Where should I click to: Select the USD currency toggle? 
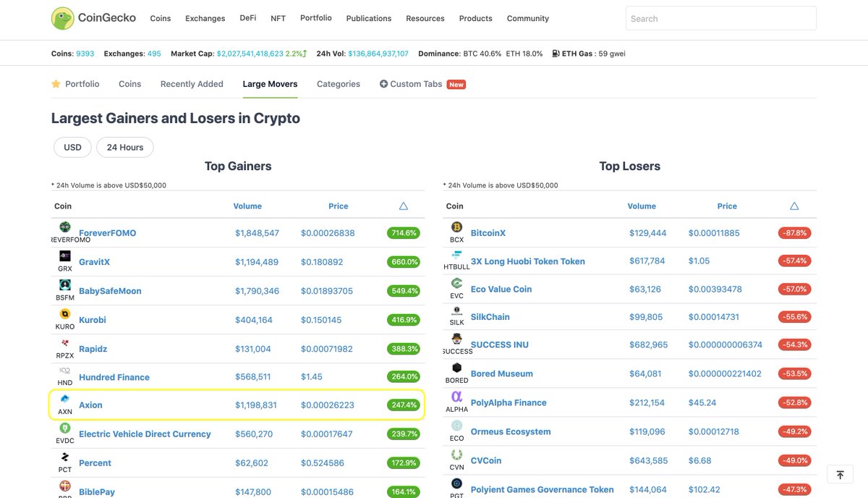pos(72,147)
